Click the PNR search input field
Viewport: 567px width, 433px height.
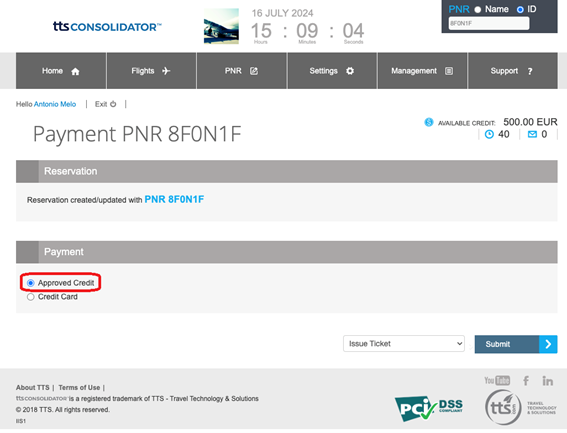coord(489,24)
